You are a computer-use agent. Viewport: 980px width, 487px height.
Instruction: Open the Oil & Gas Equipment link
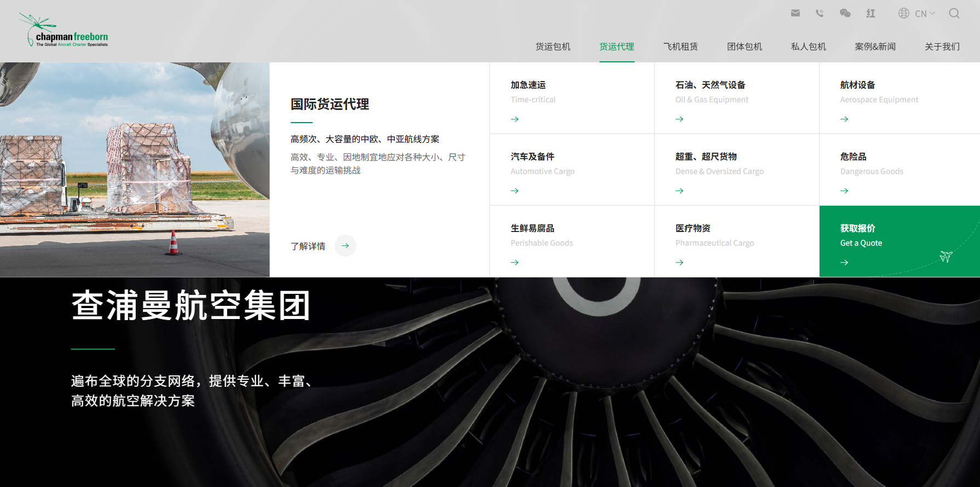(x=711, y=100)
